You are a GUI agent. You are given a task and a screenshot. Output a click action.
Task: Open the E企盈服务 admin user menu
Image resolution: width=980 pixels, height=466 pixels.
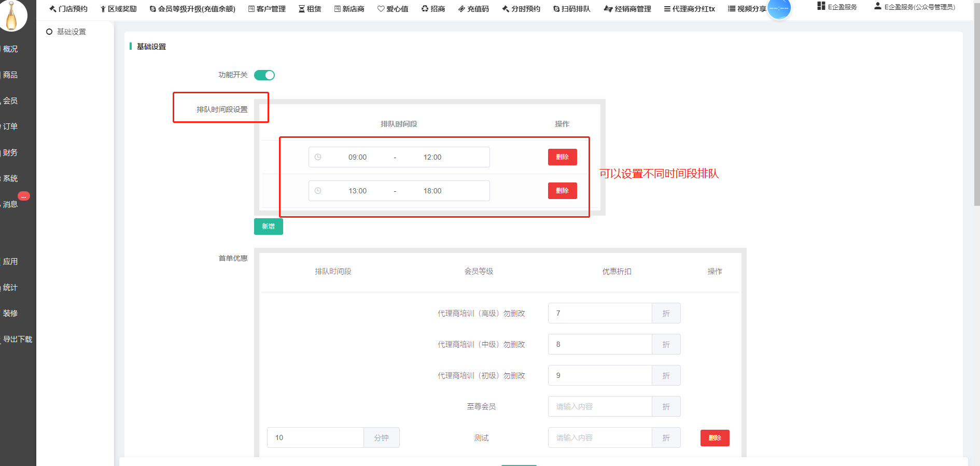[915, 7]
